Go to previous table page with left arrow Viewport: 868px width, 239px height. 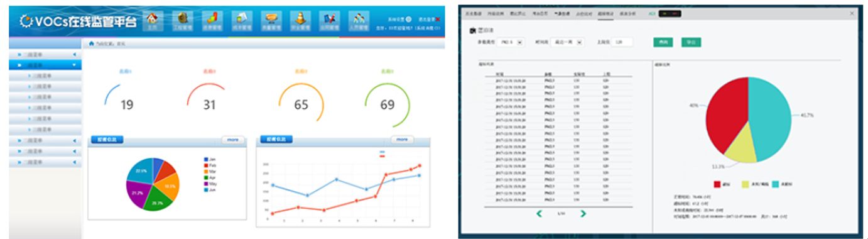(x=539, y=214)
